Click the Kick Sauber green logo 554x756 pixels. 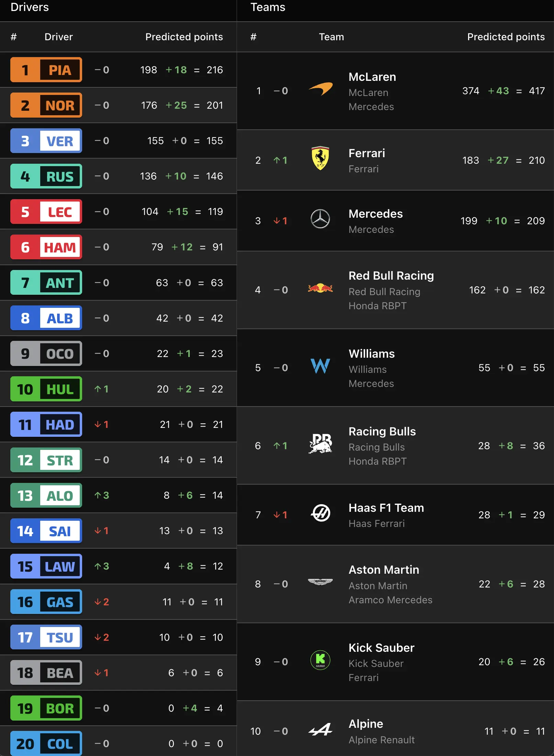pos(320,660)
